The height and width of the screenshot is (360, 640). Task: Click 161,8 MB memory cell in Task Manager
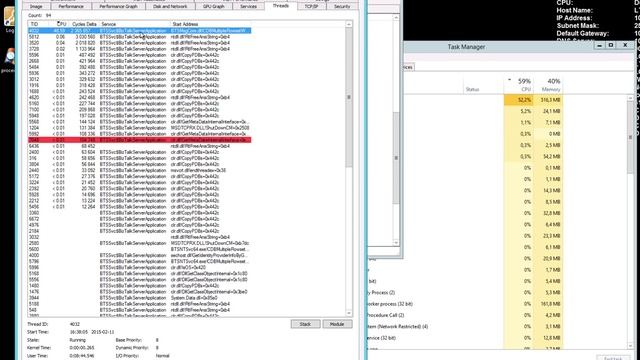point(550,304)
